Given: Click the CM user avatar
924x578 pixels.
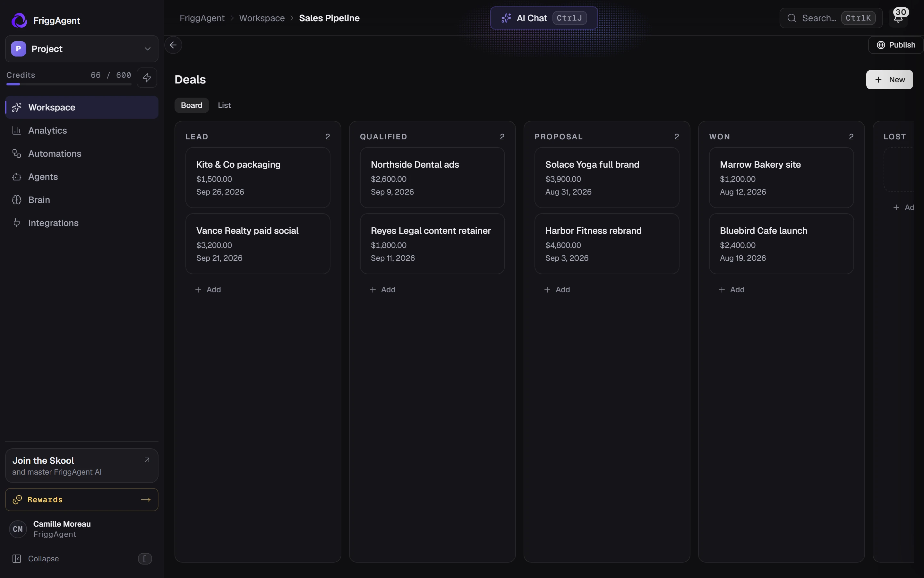Looking at the screenshot, I should click(x=18, y=529).
